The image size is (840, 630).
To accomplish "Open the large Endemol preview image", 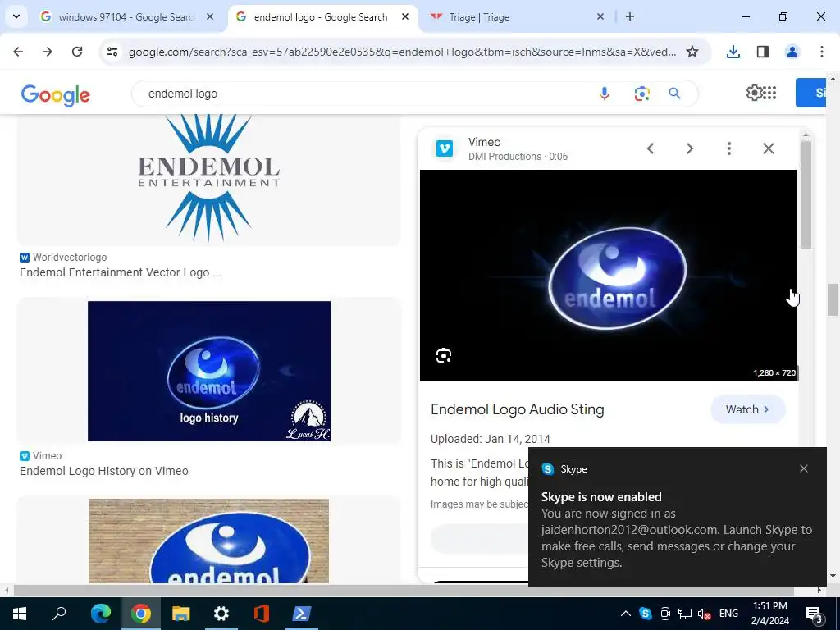I will click(608, 276).
